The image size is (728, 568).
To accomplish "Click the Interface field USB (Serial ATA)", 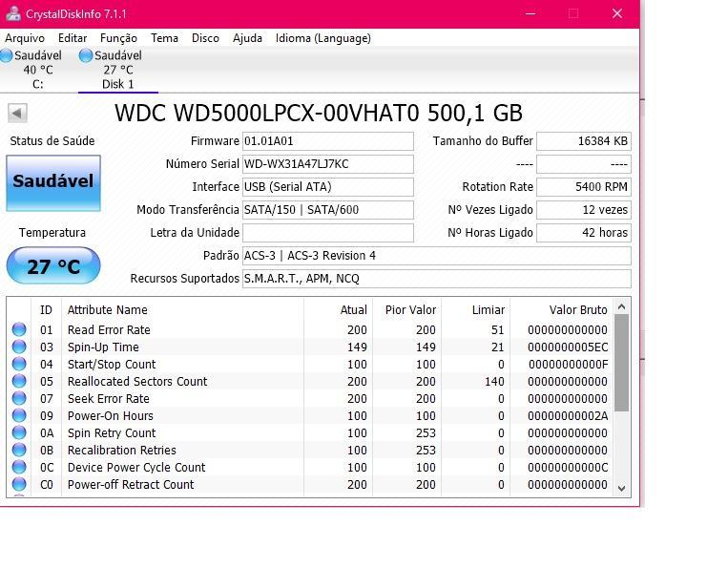I will tap(328, 187).
